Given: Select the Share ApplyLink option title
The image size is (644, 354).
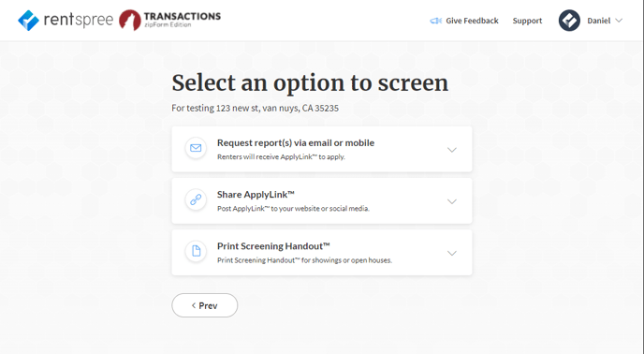Looking at the screenshot, I should (256, 195).
